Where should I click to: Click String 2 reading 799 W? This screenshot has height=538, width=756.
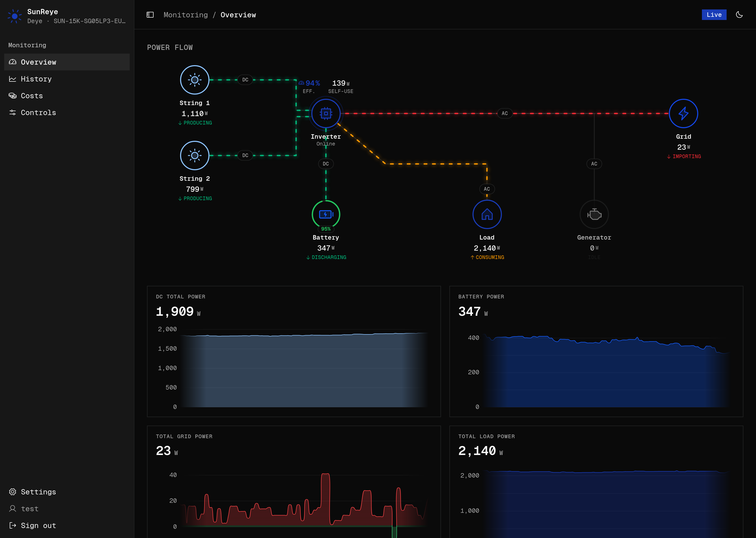point(195,189)
